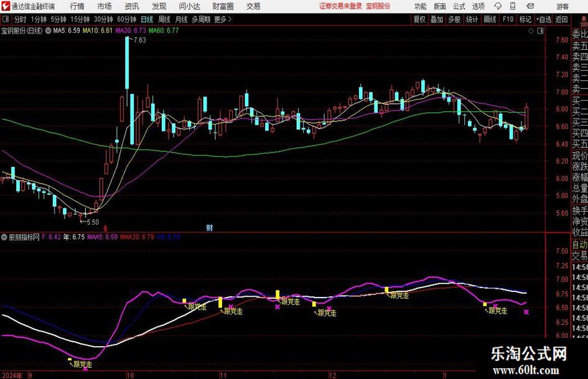Select the 15分钟 period

click(x=80, y=19)
